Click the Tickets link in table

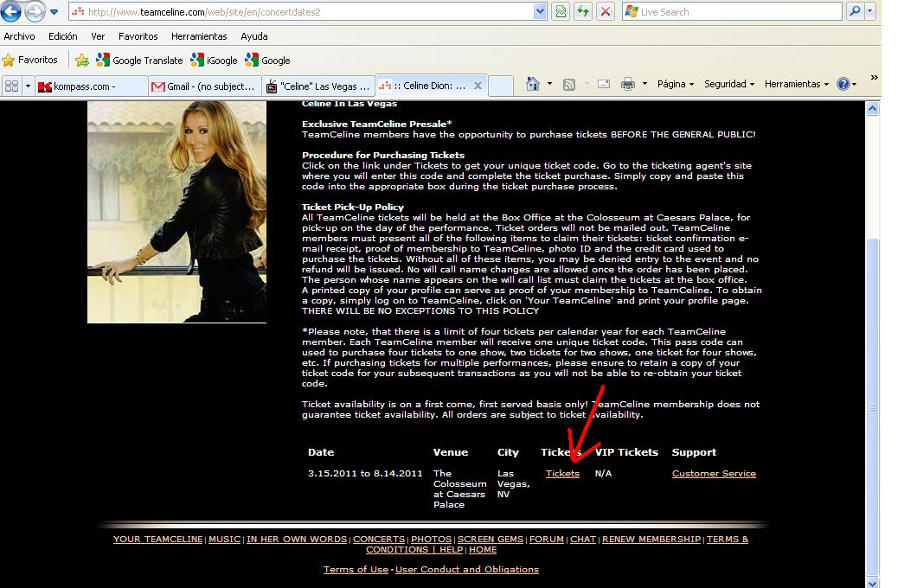point(562,474)
